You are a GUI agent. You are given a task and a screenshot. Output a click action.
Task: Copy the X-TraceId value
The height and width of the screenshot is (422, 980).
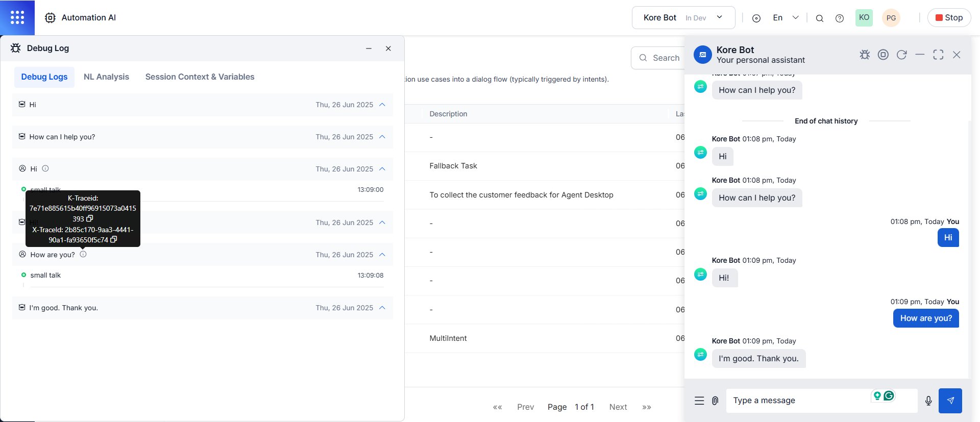[x=114, y=239]
